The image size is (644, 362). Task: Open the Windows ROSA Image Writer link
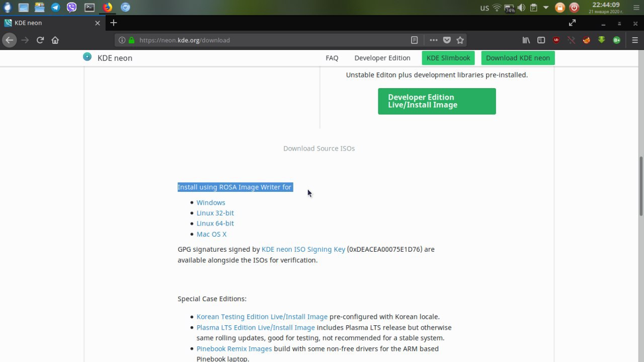point(211,202)
